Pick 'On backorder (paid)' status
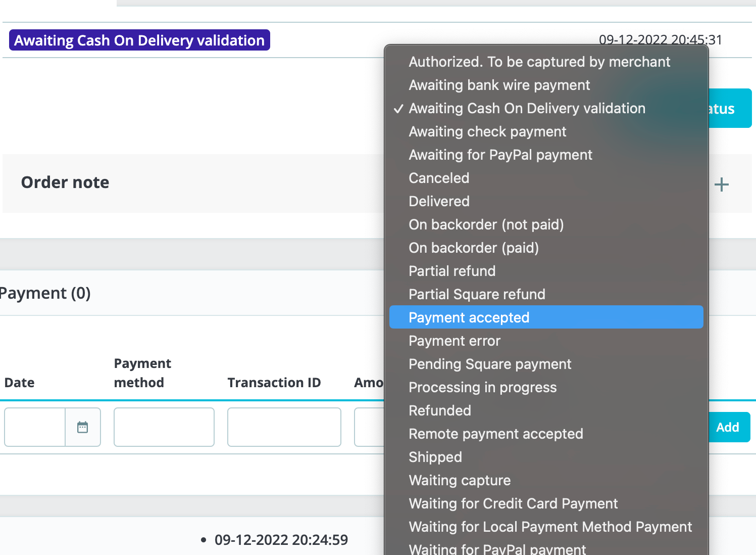The image size is (756, 555). 473,248
